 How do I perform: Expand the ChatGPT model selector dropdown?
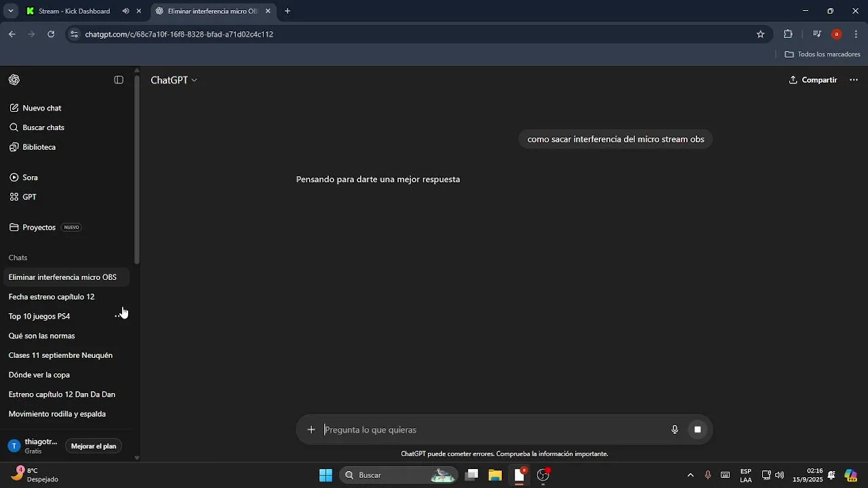(x=174, y=80)
